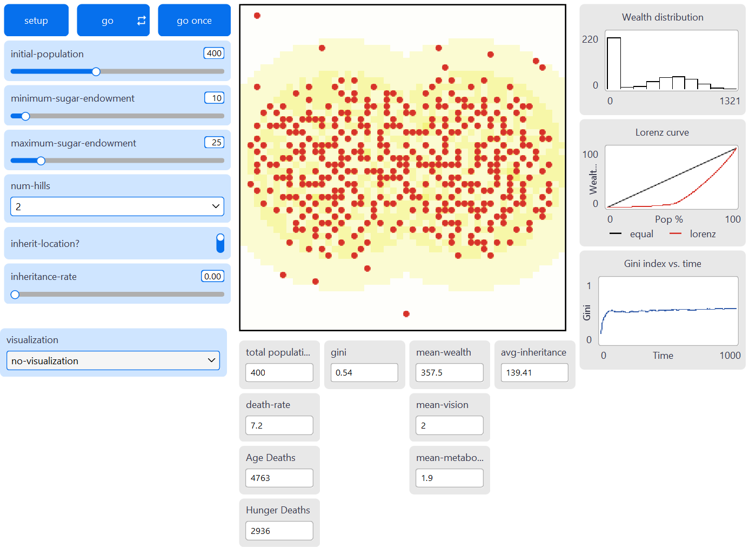Image resolution: width=756 pixels, height=555 pixels.
Task: Click the setup button
Action: (36, 21)
